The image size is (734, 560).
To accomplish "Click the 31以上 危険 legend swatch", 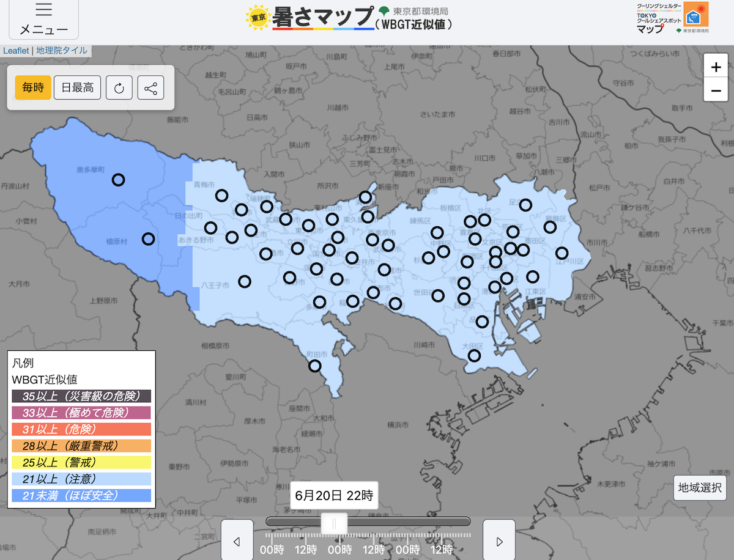I will 81,429.
